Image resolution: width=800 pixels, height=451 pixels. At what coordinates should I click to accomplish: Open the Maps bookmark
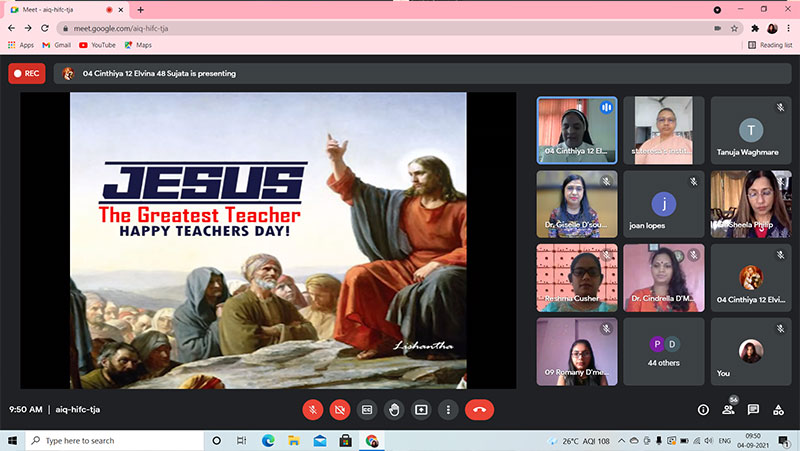point(138,45)
